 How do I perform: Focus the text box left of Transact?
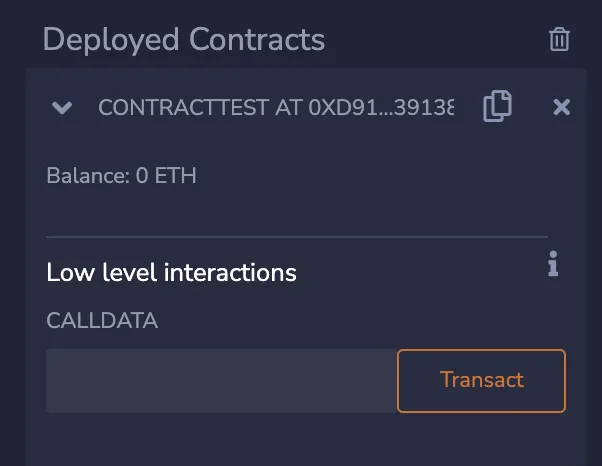(221, 381)
